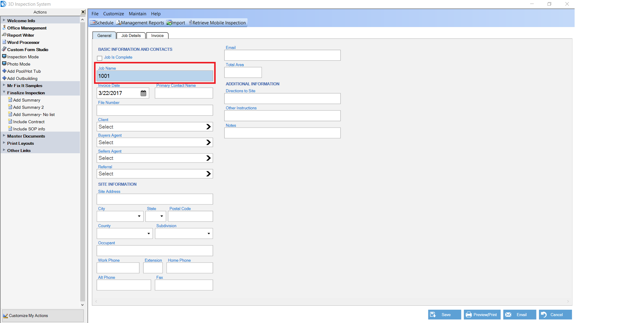This screenshot has height=323, width=644.
Task: Open the Sellers Agent select chooser
Action: tap(155, 158)
